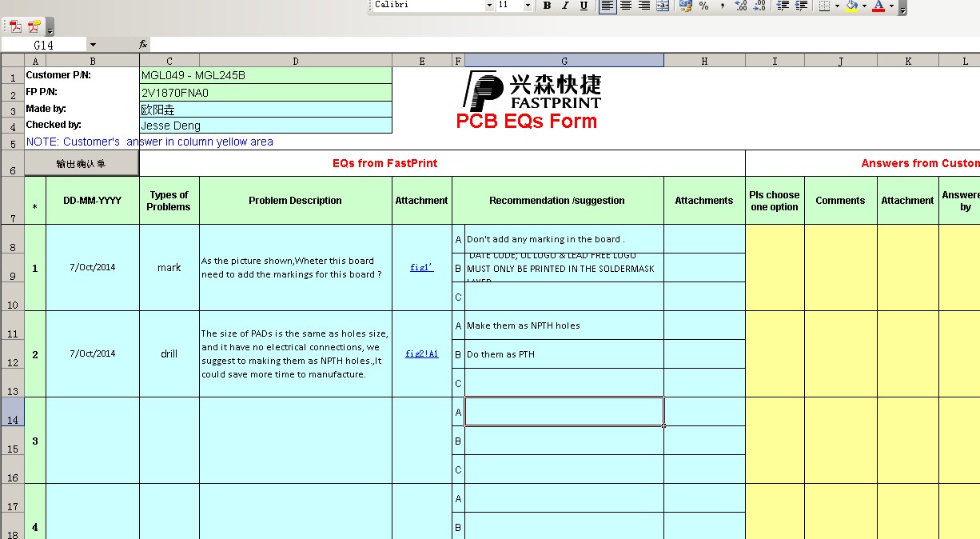Open fill color dropdown arrow
This screenshot has width=980, height=539.
[x=864, y=6]
